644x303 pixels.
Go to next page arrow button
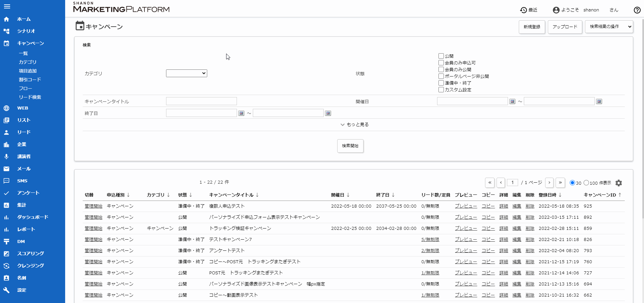[x=549, y=183]
